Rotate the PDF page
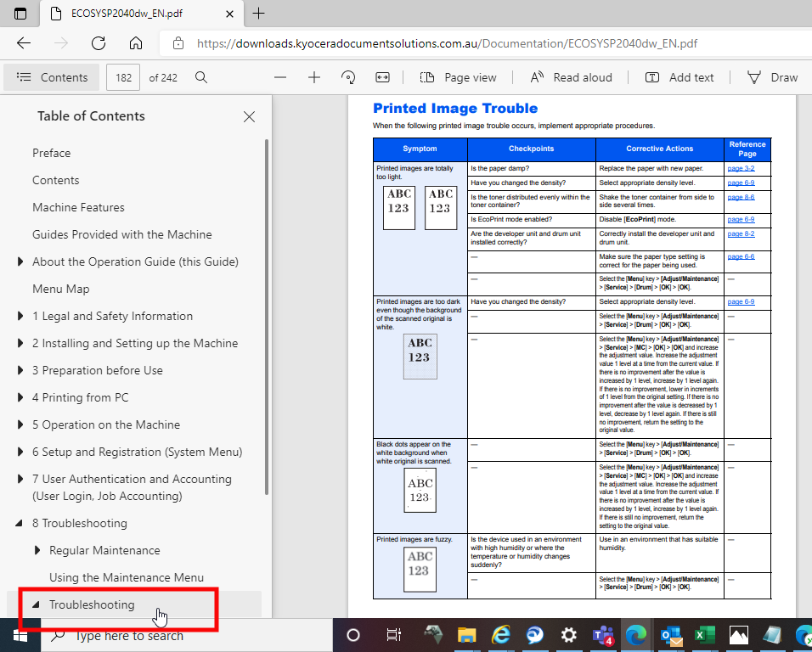812x652 pixels. tap(347, 77)
